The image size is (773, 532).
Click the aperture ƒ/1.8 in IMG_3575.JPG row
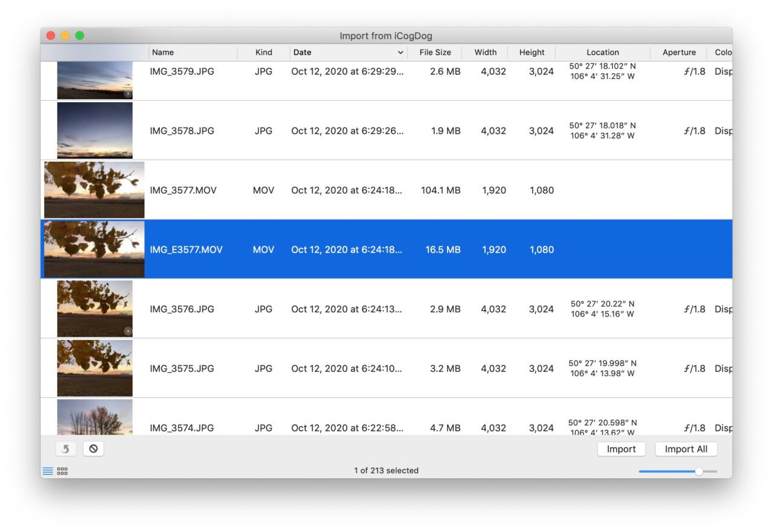tap(694, 368)
